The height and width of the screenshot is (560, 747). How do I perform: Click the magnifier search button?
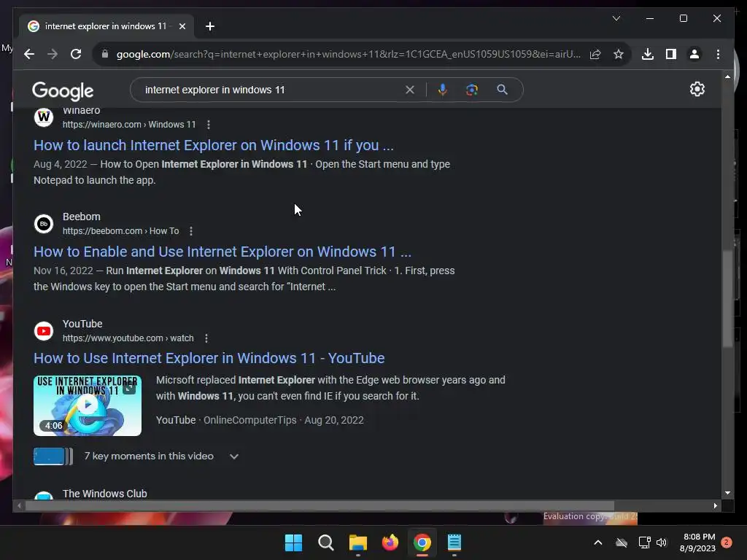pos(502,90)
